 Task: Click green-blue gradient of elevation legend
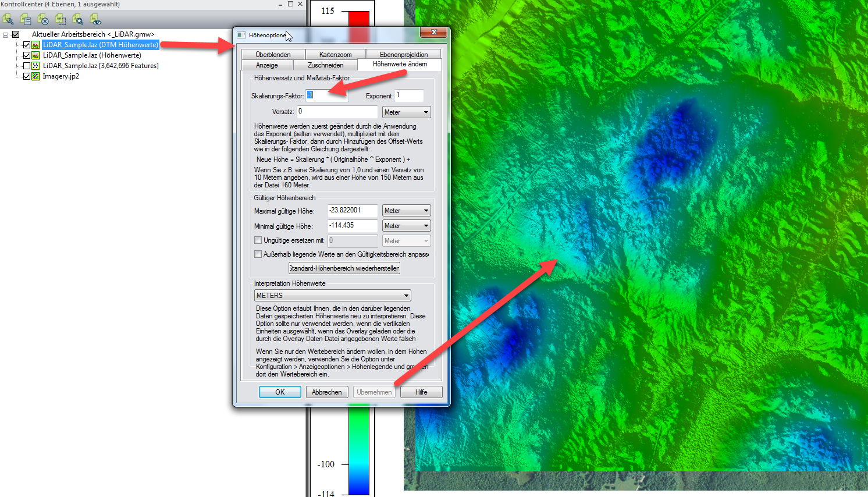[x=359, y=451]
